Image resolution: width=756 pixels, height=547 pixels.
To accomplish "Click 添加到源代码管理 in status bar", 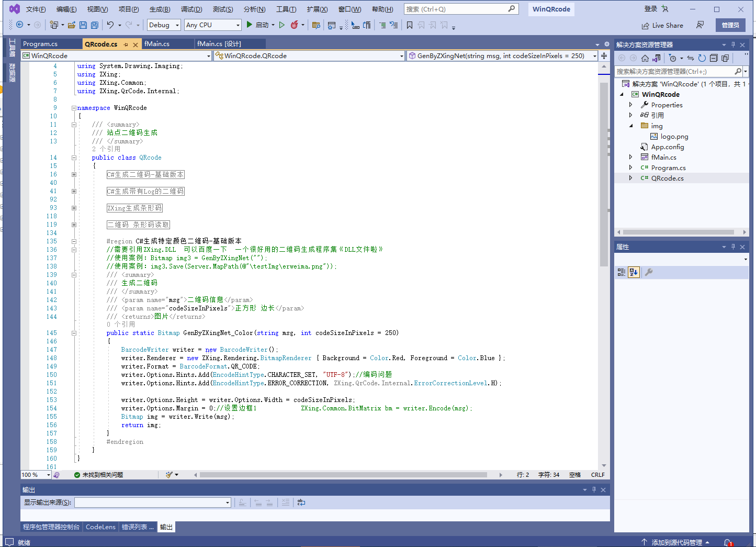I will pos(676,542).
